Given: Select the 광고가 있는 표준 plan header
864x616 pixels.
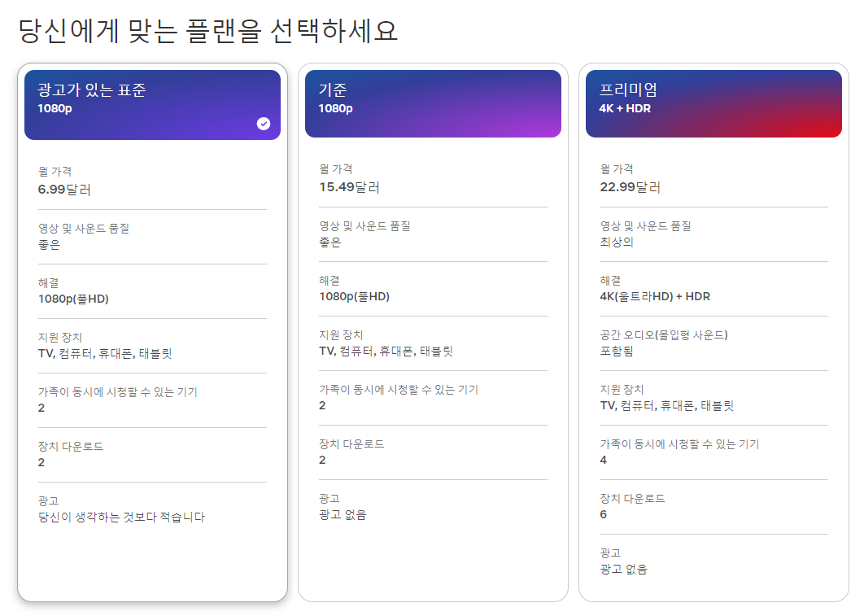Looking at the screenshot, I should pos(153,105).
